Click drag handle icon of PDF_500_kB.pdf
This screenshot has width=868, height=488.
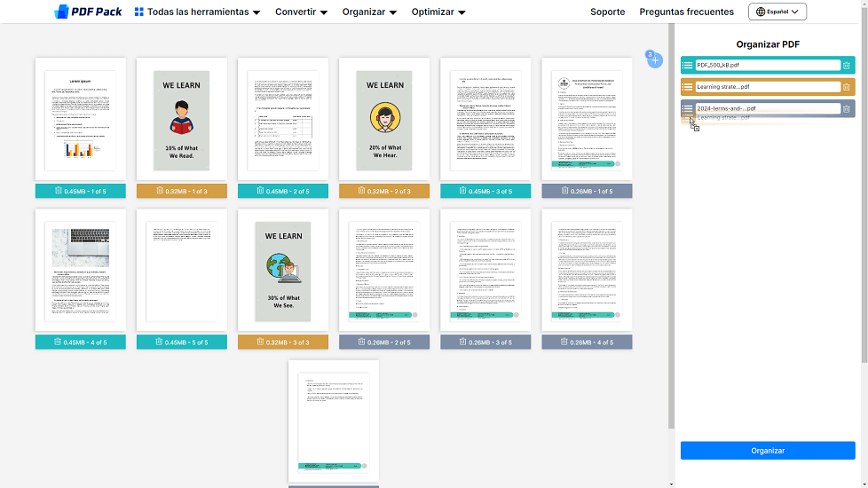click(x=688, y=65)
